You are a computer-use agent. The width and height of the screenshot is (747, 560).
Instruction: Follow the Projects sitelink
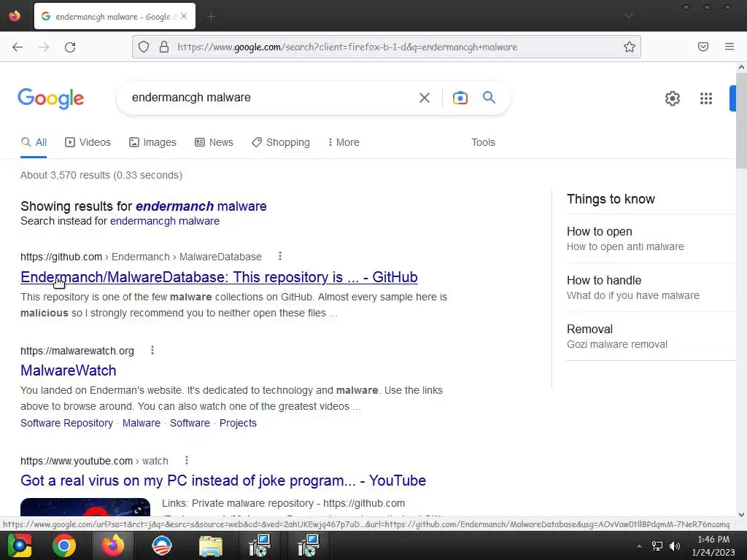tap(238, 423)
